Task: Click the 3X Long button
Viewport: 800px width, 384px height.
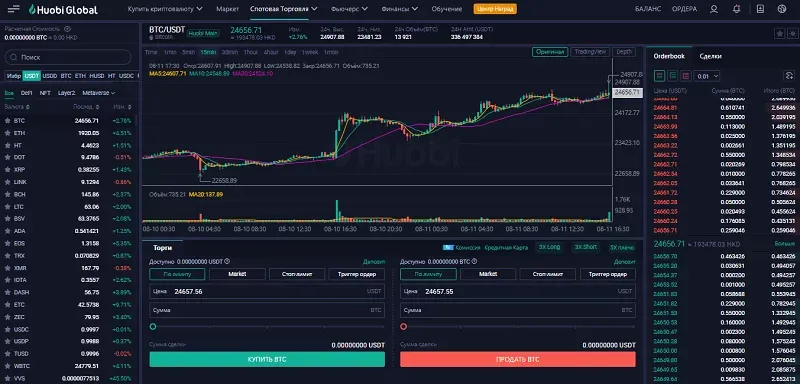Action: pos(549,247)
